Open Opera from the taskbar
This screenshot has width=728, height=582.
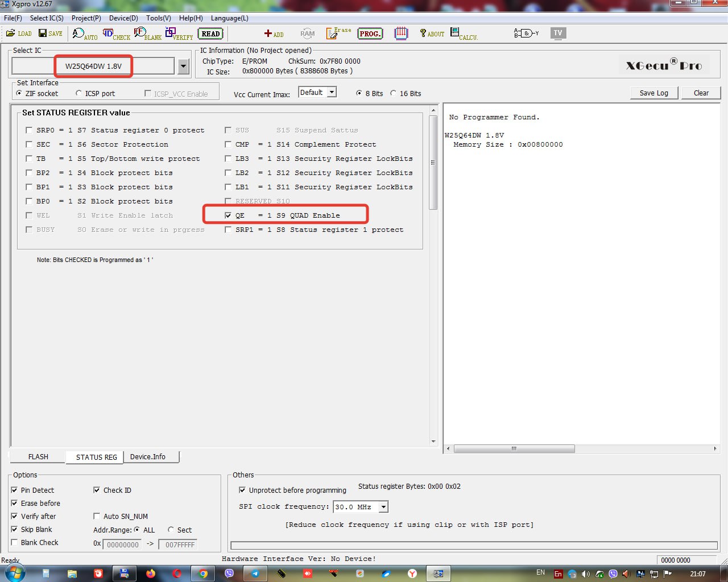coord(177,573)
